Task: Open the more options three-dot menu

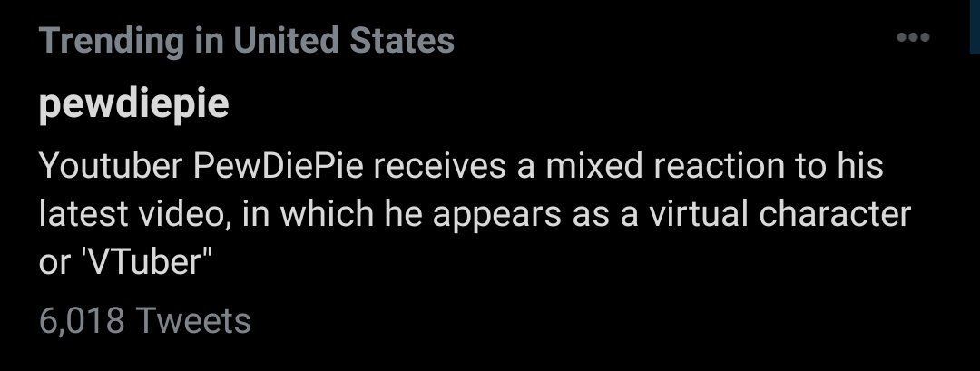Action: tap(912, 38)
